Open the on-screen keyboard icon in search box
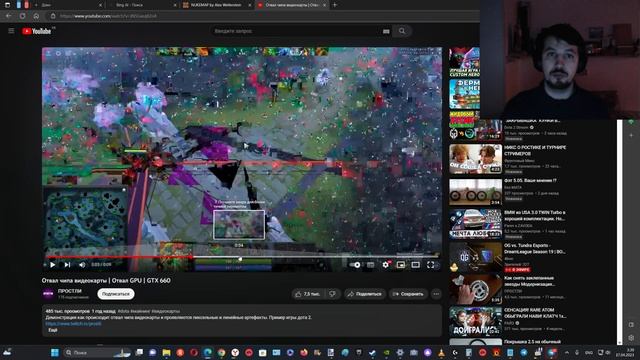The image size is (640, 360). pyautogui.click(x=386, y=31)
